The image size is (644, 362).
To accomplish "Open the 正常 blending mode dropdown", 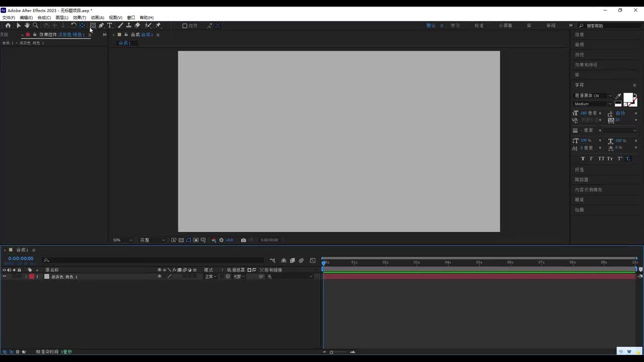I will tap(210, 277).
